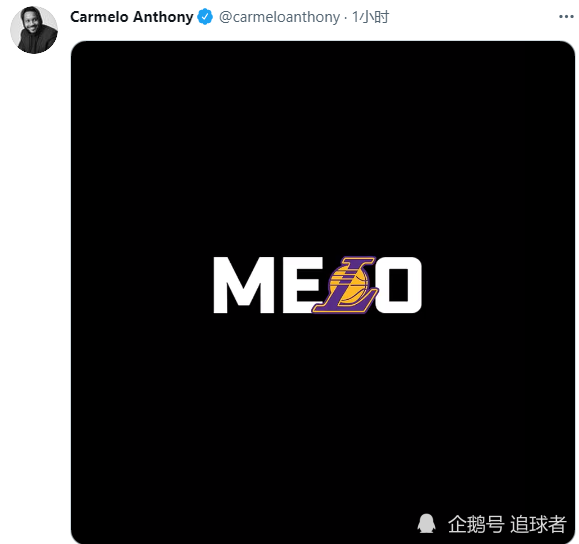Open the @carmeloanthony handle link
The width and height of the screenshot is (579, 544).
pos(279,17)
